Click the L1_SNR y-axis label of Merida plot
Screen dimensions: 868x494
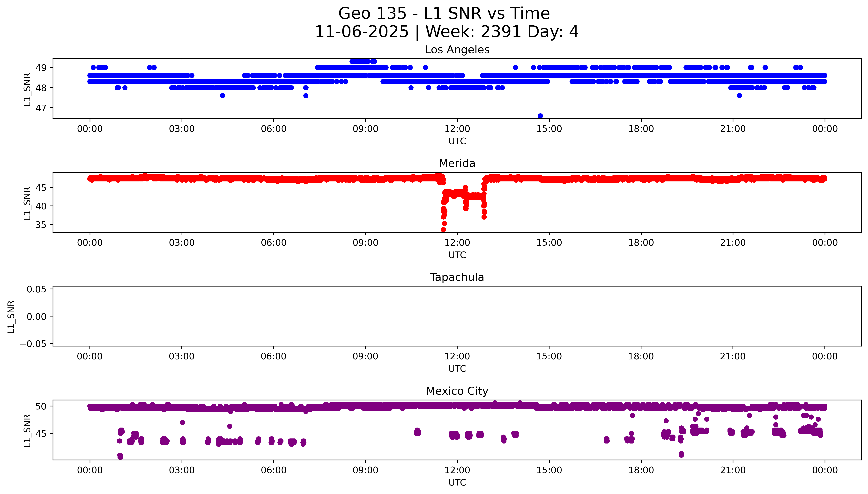pos(27,203)
